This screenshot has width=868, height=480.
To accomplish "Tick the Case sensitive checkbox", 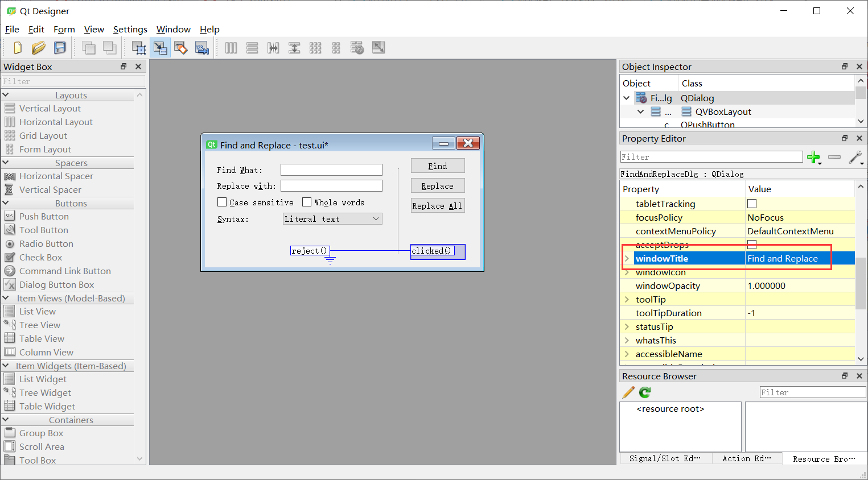I will 222,202.
